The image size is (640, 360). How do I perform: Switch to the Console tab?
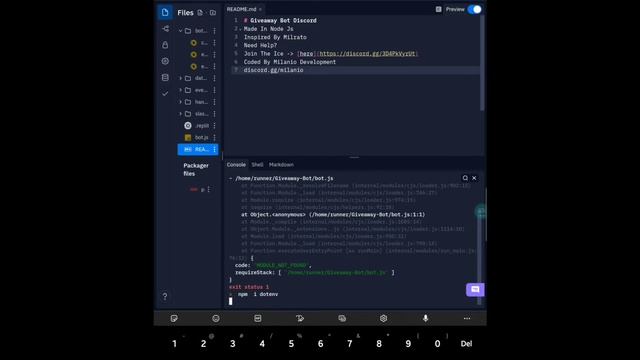point(236,164)
